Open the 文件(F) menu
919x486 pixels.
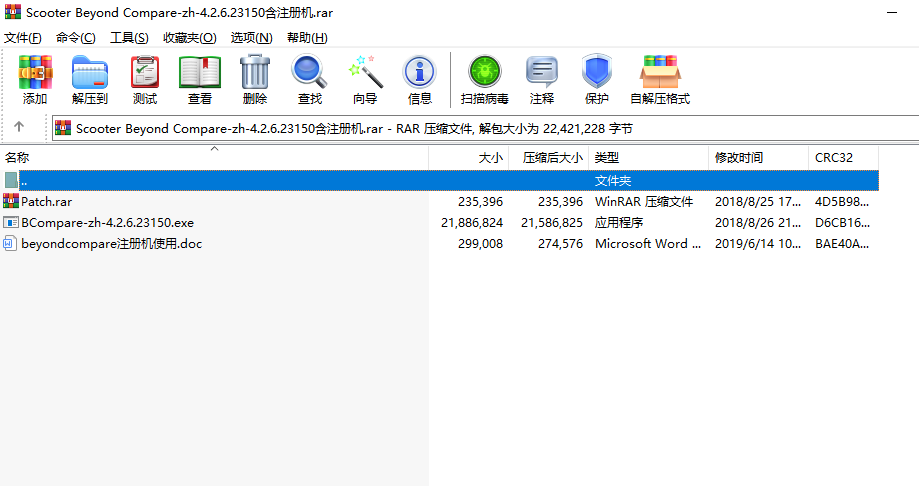click(x=23, y=38)
